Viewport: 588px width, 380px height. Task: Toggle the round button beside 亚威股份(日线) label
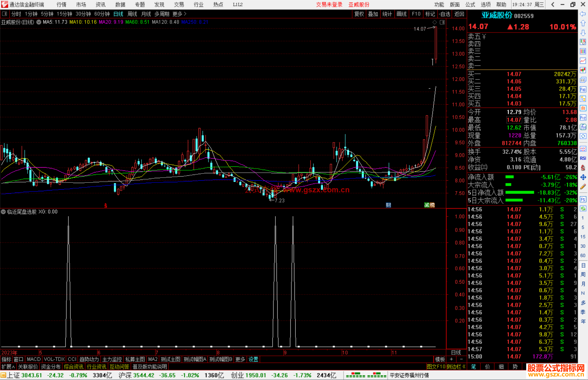[x=39, y=22]
